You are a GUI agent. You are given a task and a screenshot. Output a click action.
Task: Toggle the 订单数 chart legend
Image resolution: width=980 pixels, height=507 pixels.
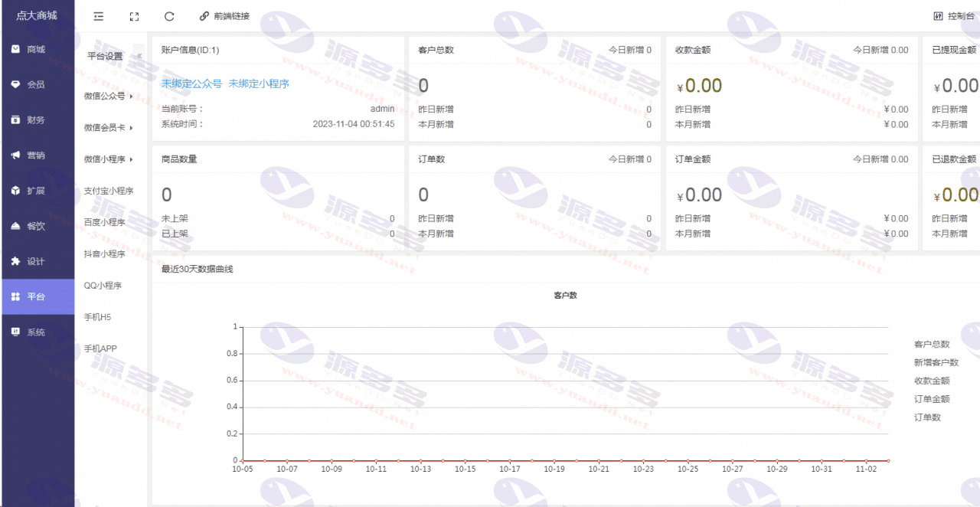coord(927,417)
